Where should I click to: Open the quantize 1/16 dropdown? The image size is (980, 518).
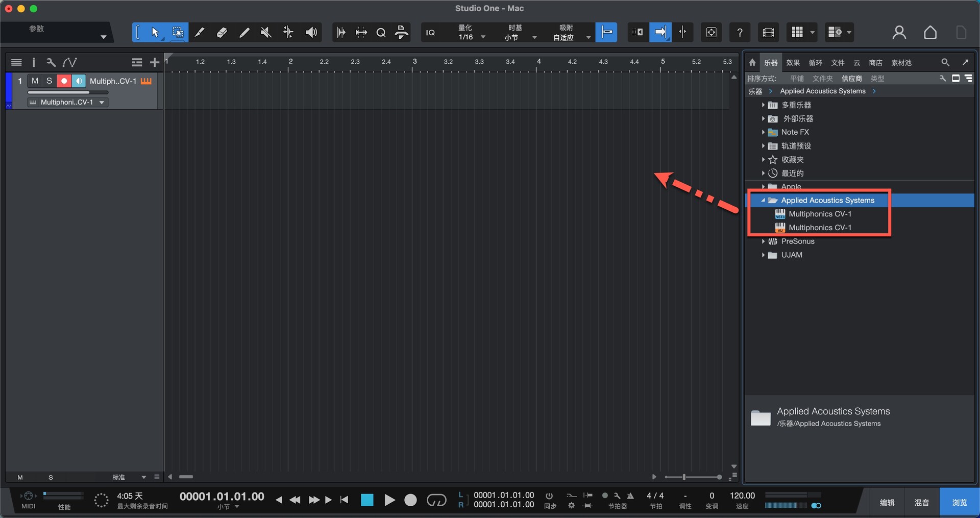point(483,37)
